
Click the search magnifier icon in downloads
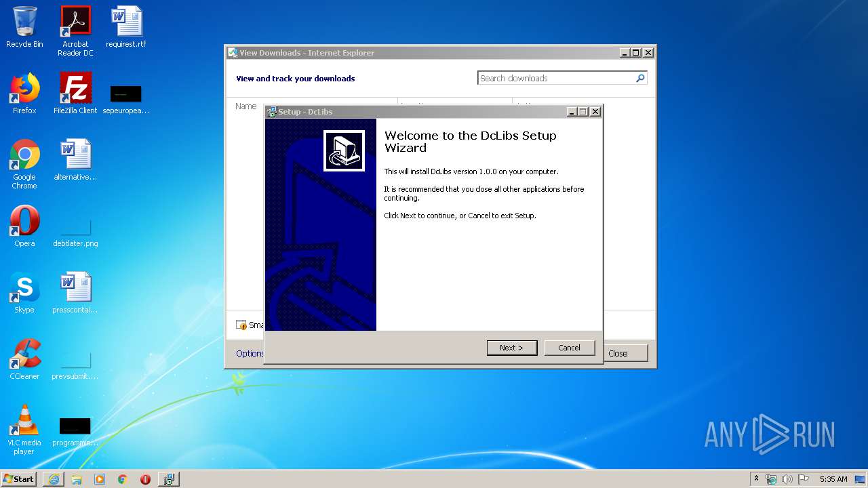(639, 78)
